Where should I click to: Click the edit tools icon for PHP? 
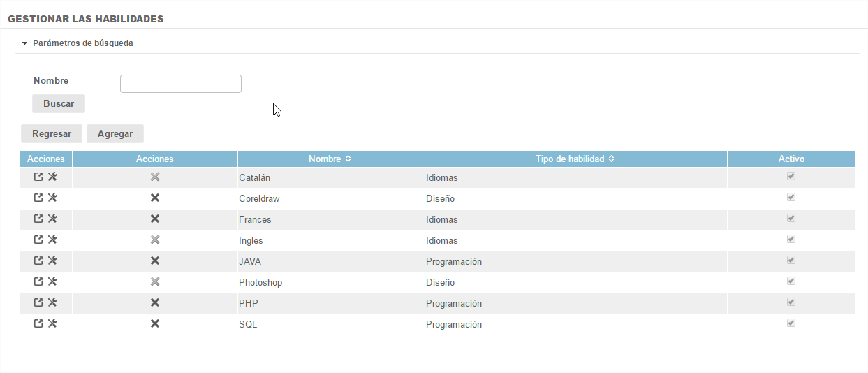click(52, 303)
